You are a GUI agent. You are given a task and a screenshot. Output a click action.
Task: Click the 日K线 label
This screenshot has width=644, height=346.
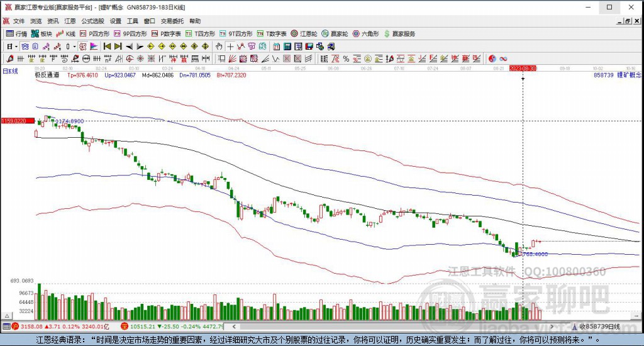10,71
